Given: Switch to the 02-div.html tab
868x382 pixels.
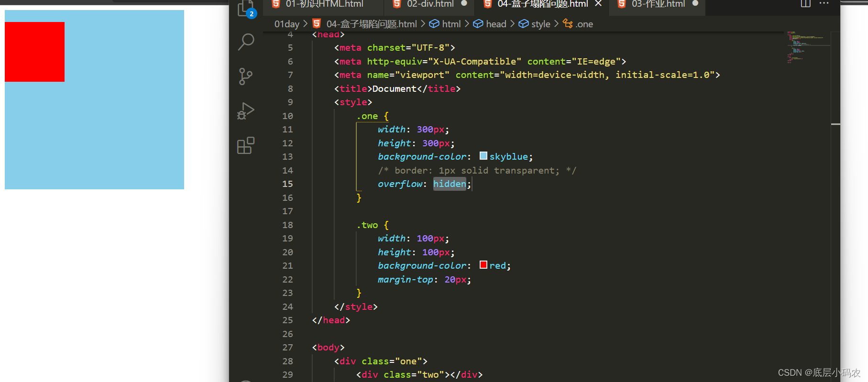Looking at the screenshot, I should point(430,4).
